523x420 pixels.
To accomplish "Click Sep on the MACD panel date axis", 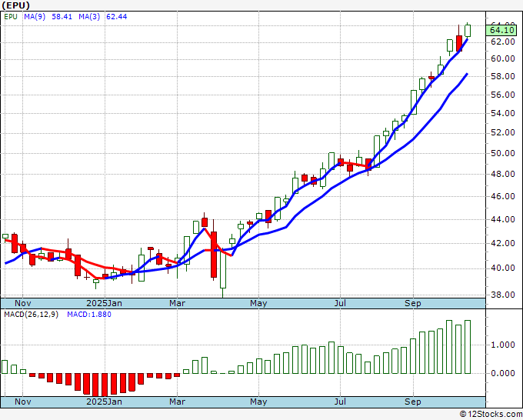I will 413,402.
